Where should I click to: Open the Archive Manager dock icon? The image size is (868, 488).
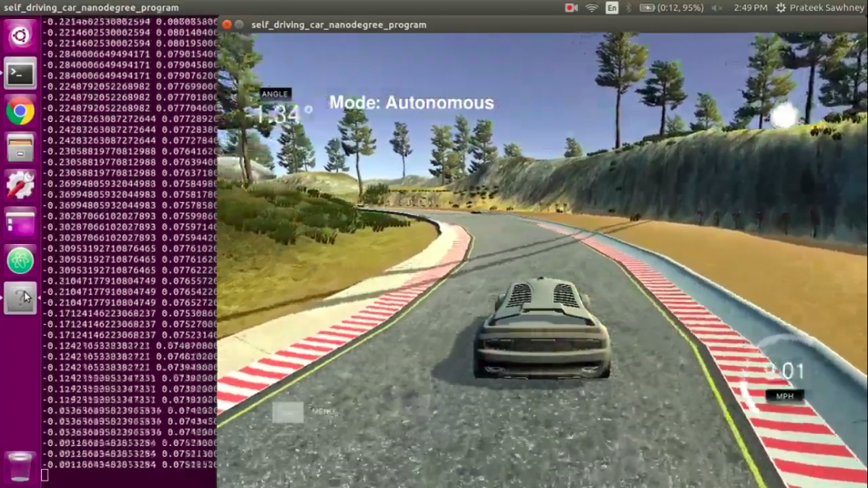pos(20,148)
